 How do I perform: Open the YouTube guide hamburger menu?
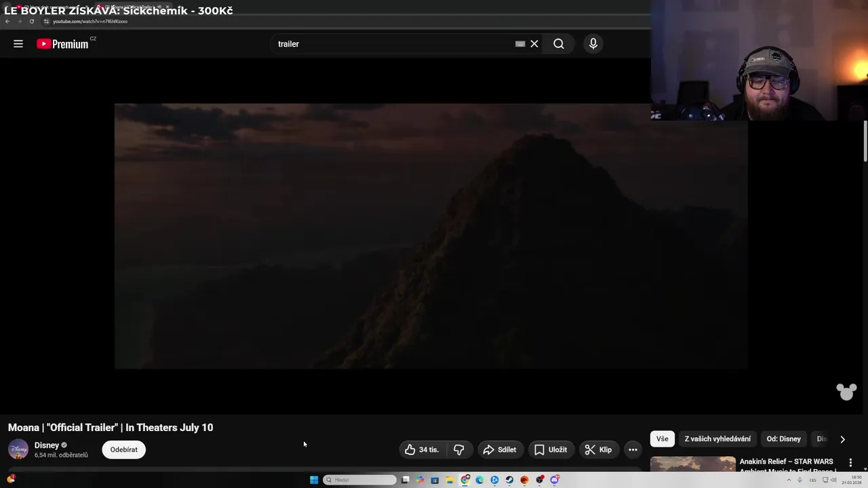(18, 44)
